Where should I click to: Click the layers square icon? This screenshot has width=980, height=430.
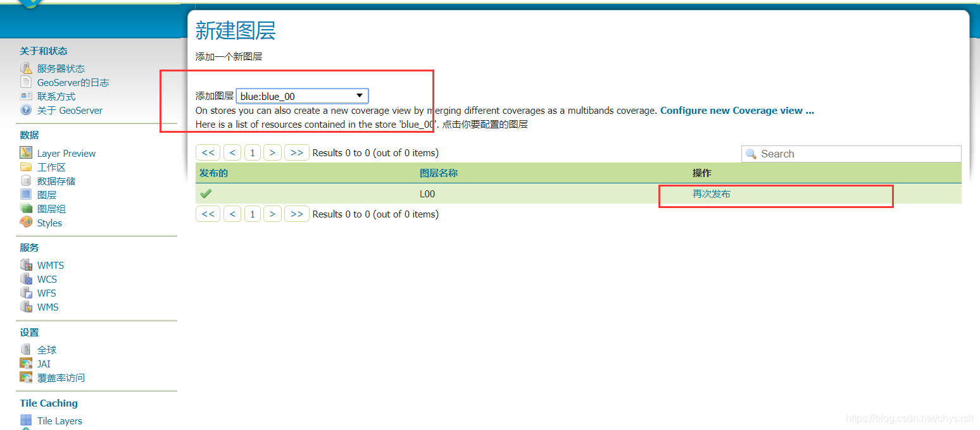click(x=26, y=195)
